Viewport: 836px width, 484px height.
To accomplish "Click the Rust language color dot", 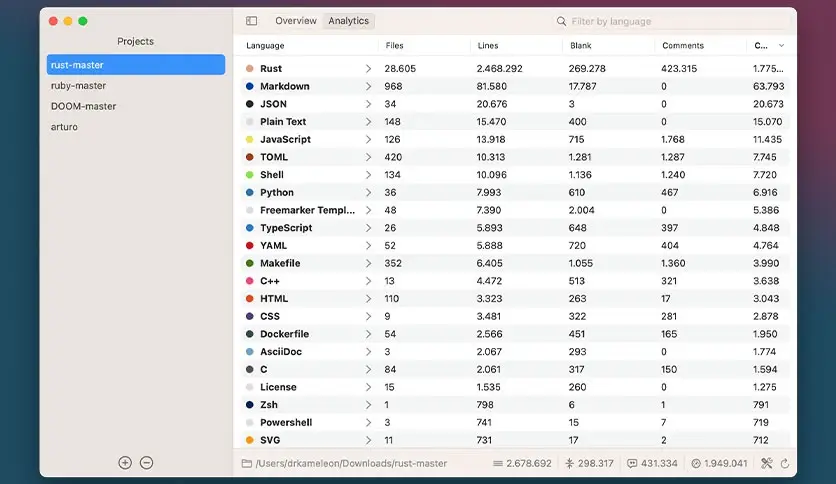I will 250,68.
